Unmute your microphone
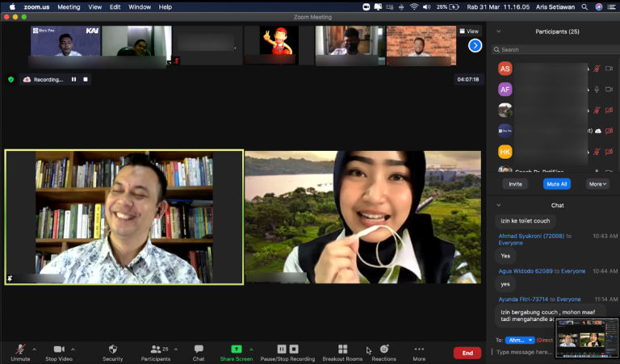The image size is (620, 364). pos(20,353)
